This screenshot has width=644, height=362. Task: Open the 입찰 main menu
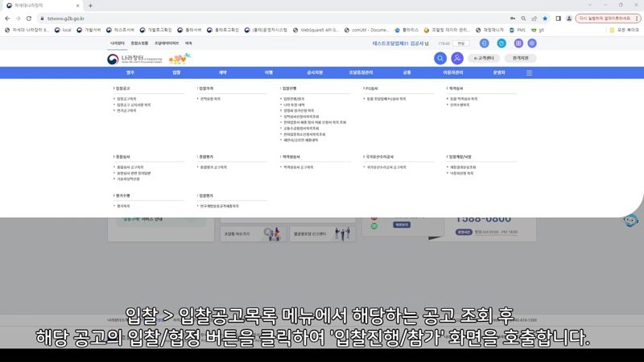(x=176, y=72)
